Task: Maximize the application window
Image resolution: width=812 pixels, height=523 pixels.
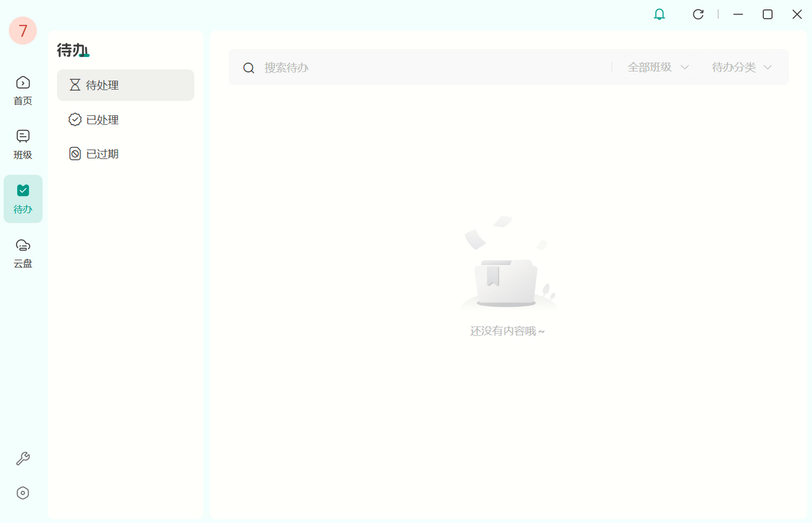Action: (768, 14)
